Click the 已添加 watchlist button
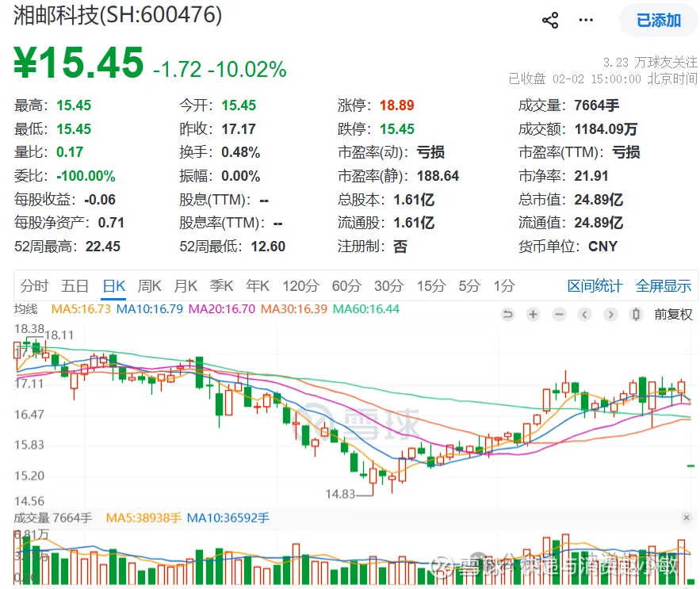This screenshot has height=589, width=700. coord(659,21)
